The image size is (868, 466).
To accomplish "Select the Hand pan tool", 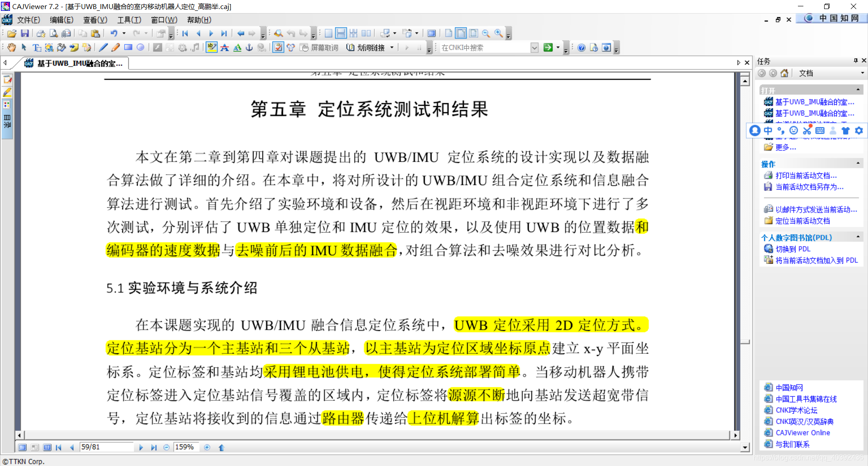I will pos(12,48).
